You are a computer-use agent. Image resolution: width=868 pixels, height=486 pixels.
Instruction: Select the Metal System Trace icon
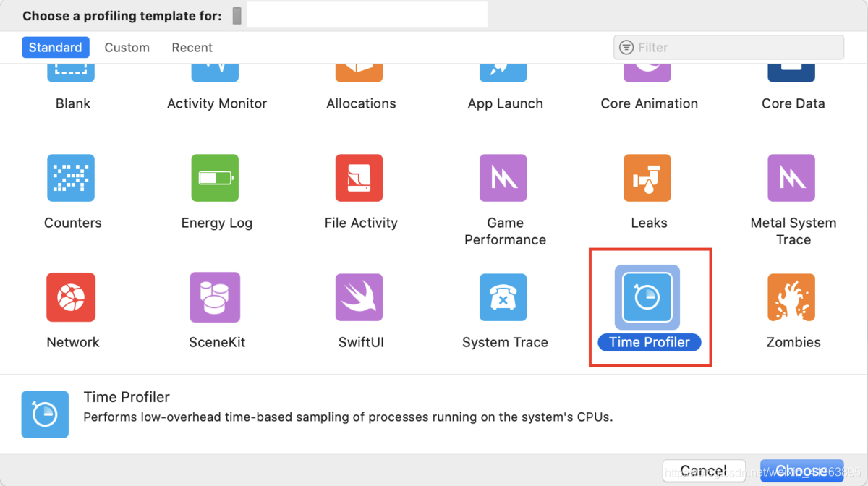(791, 178)
